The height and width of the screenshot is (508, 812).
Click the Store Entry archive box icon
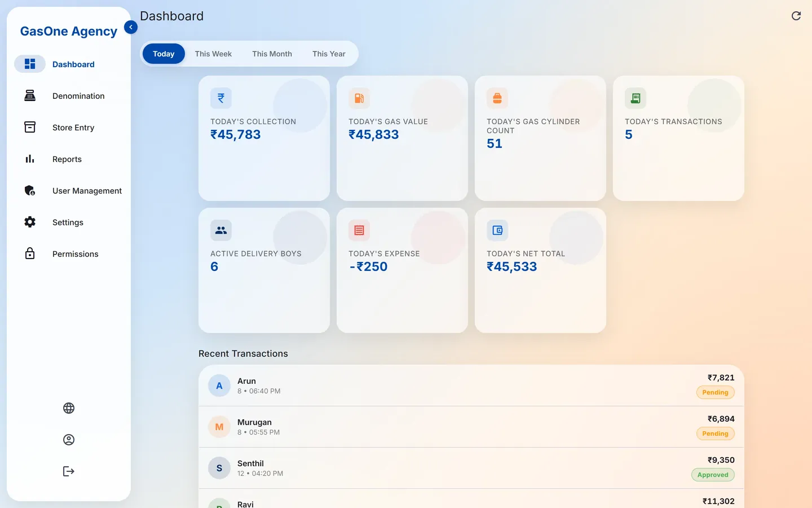pyautogui.click(x=30, y=128)
